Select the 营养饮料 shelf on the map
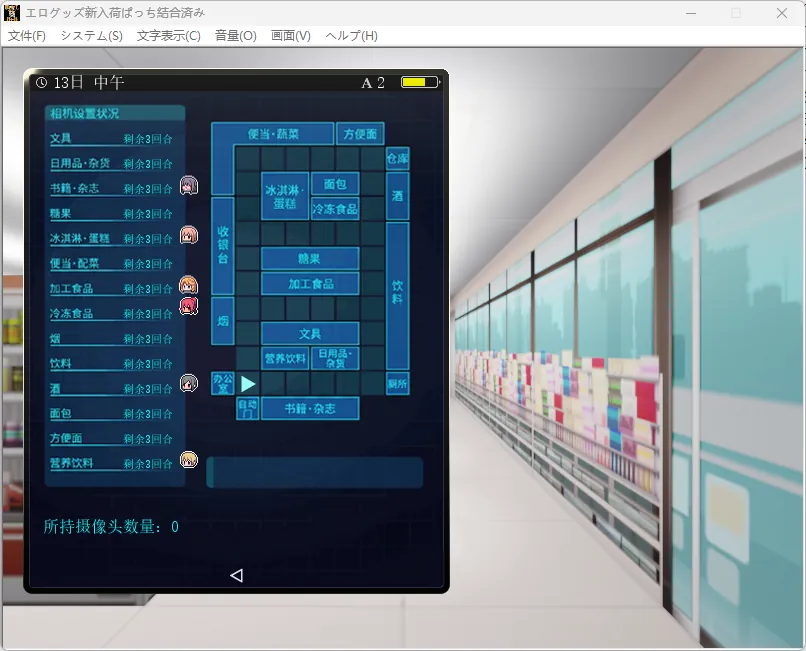Screen dimensions: 806x651 pos(285,358)
